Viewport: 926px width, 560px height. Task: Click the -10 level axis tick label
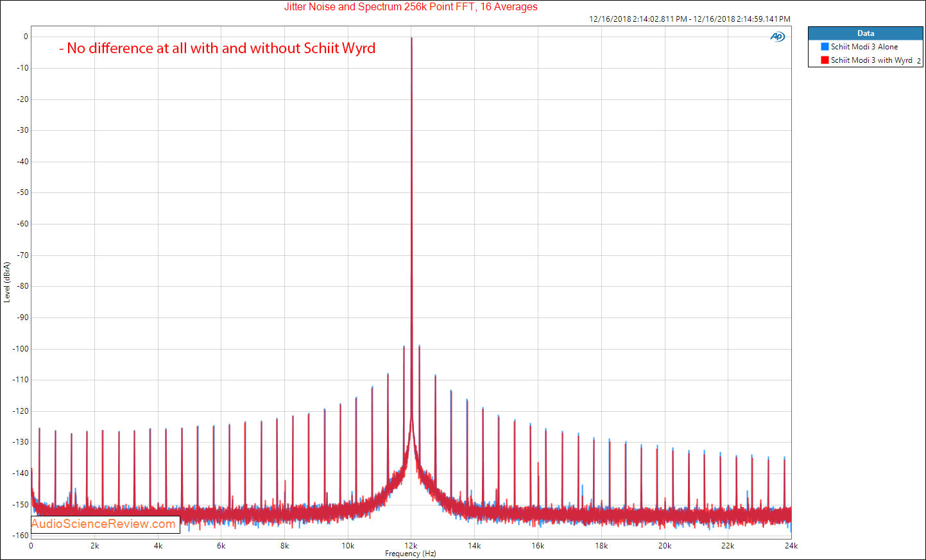(x=22, y=68)
